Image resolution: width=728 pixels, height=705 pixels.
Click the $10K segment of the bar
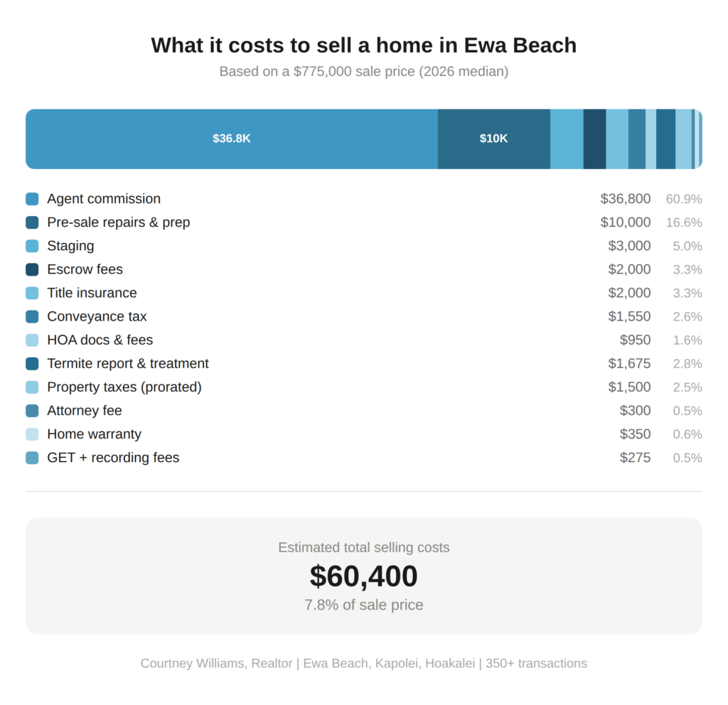[x=493, y=139]
